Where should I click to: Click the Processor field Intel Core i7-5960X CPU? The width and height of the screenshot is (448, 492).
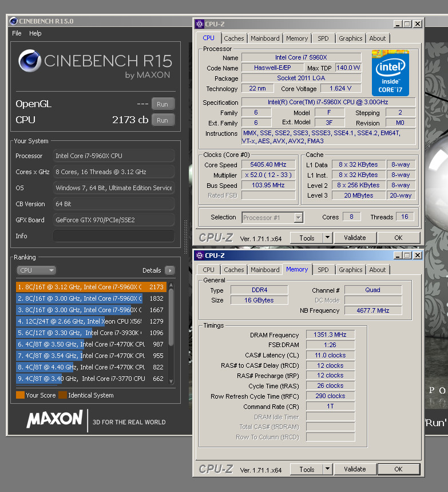(x=113, y=156)
